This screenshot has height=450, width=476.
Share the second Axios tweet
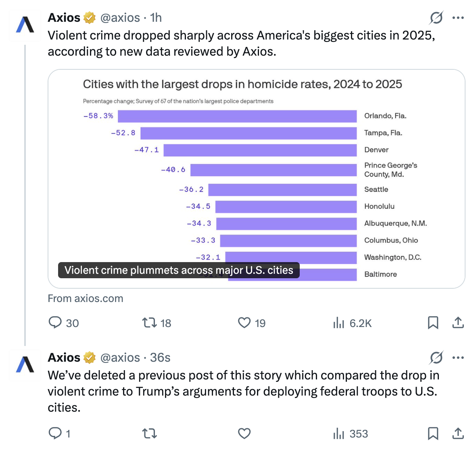tap(458, 433)
